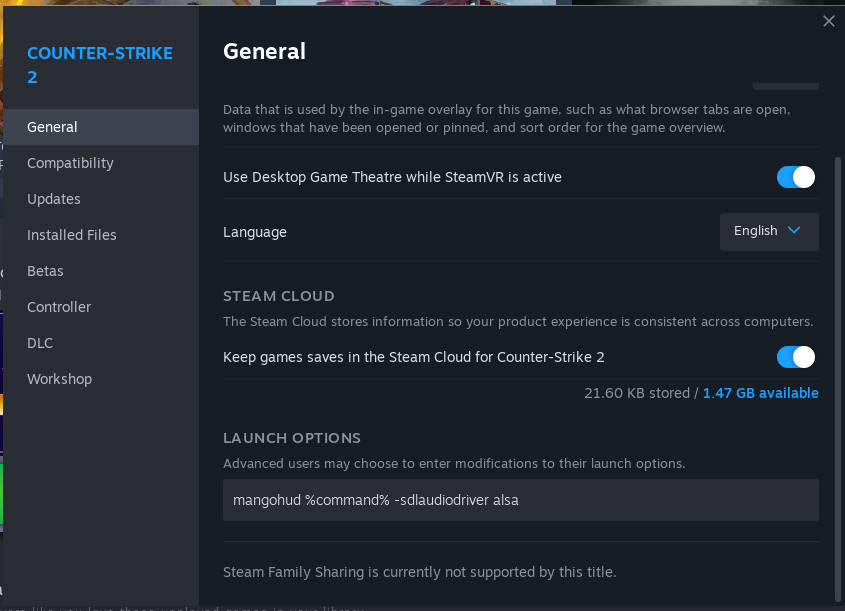845x611 pixels.
Task: Go to Installed Files
Action: tap(101, 235)
